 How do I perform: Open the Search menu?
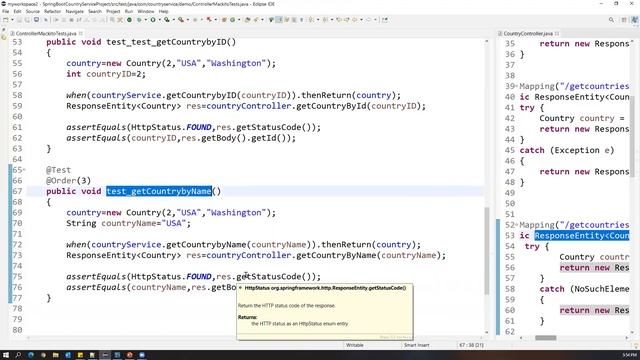[x=95, y=11]
